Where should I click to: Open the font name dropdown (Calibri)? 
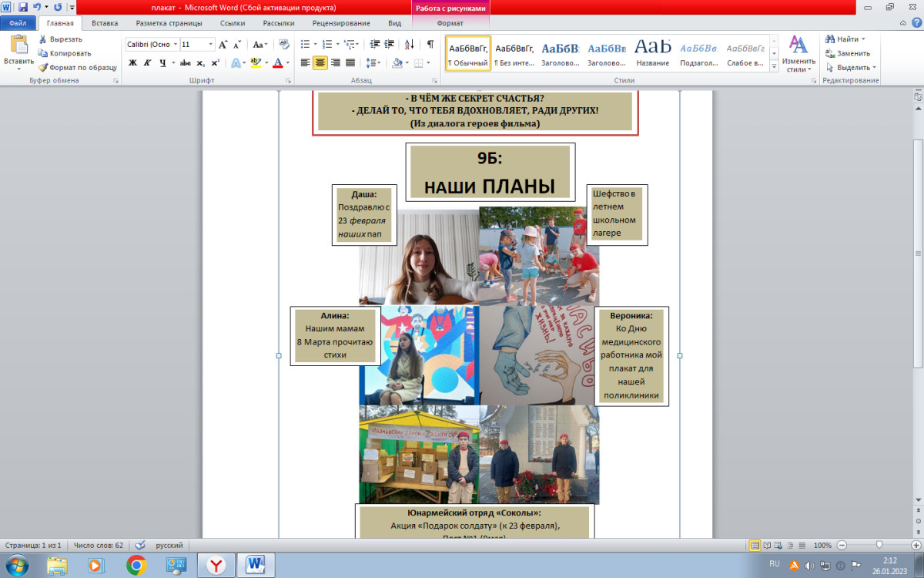point(175,45)
